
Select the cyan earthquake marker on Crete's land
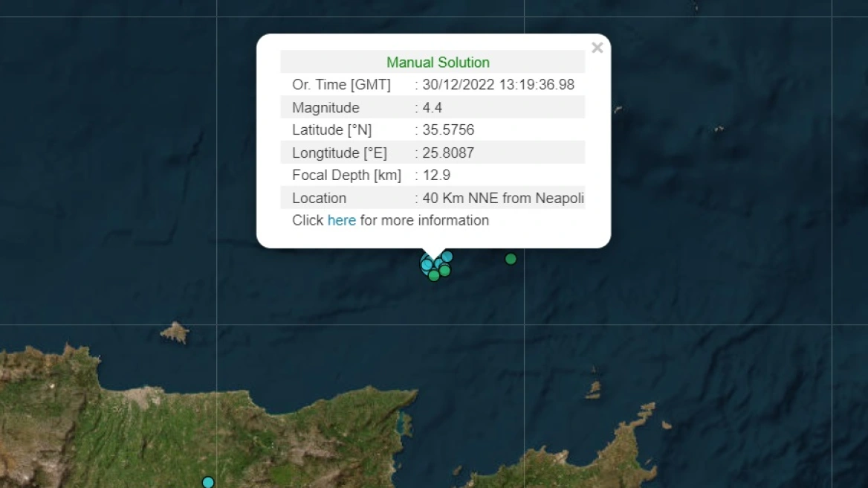pyautogui.click(x=208, y=483)
